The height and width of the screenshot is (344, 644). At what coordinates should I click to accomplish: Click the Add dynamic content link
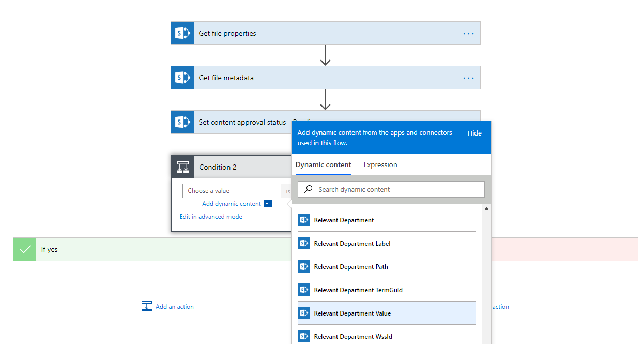[x=232, y=204]
